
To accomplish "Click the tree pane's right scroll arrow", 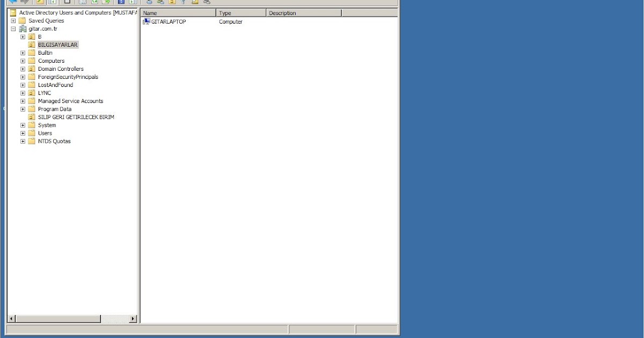I will pos(134,319).
